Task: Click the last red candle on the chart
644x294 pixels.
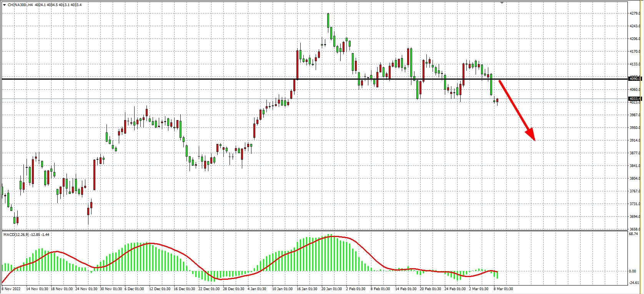Action: pos(497,101)
